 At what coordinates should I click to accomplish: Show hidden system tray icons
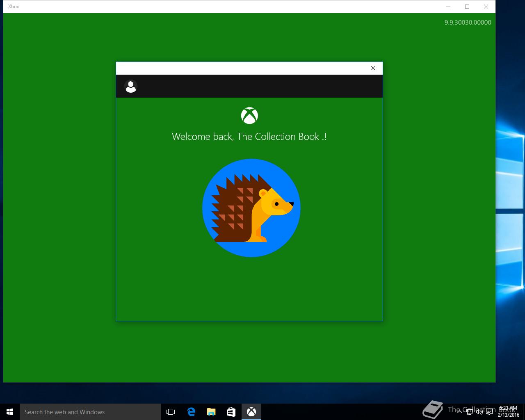[459, 412]
